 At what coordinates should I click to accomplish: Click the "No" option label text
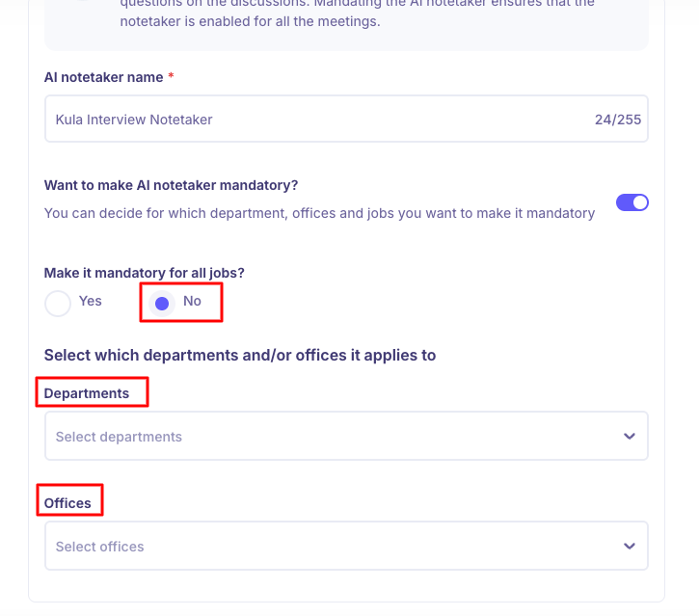point(193,301)
